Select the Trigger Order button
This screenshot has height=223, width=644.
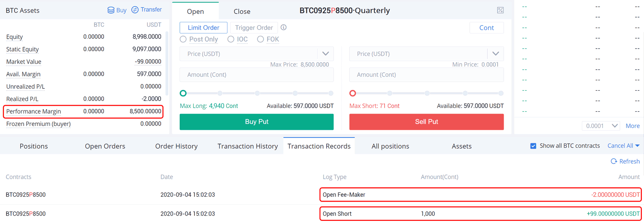click(254, 27)
